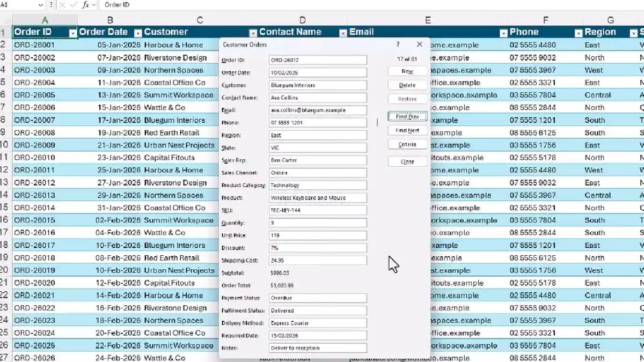Open the Email column filter dropdown
The width and height of the screenshot is (644, 362).
(503, 33)
